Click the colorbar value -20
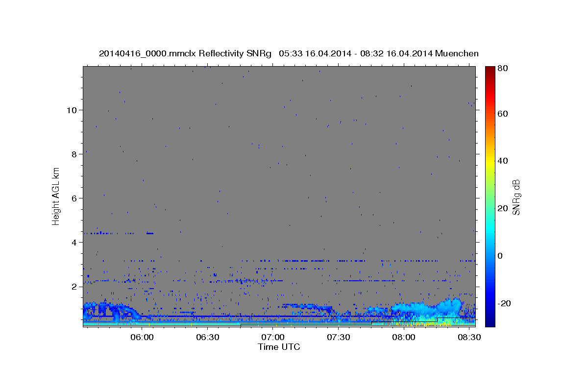Viewport: 588px width, 392px height. click(x=505, y=303)
